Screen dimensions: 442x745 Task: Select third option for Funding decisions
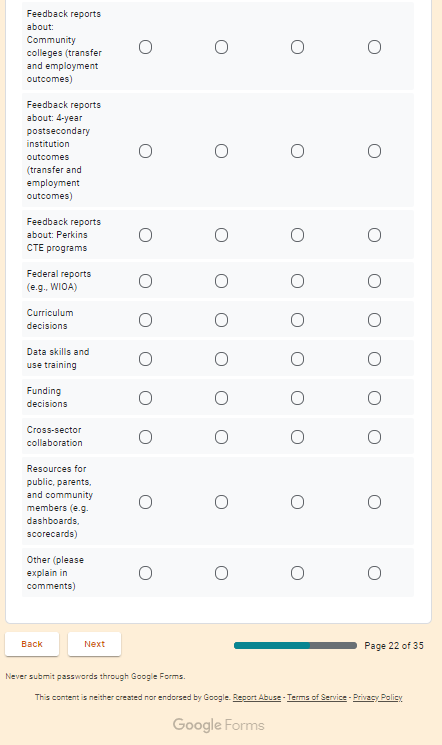click(x=298, y=398)
